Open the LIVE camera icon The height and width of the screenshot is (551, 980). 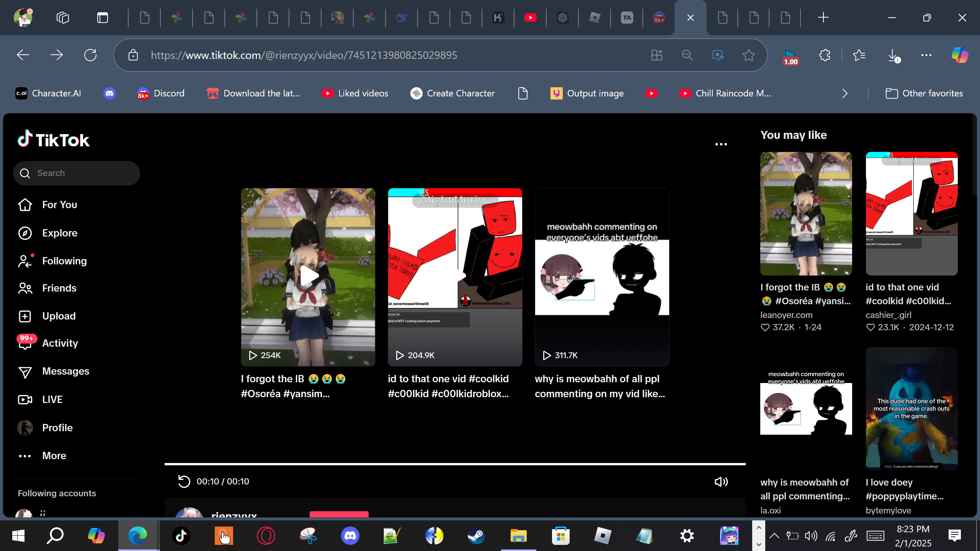(x=25, y=399)
